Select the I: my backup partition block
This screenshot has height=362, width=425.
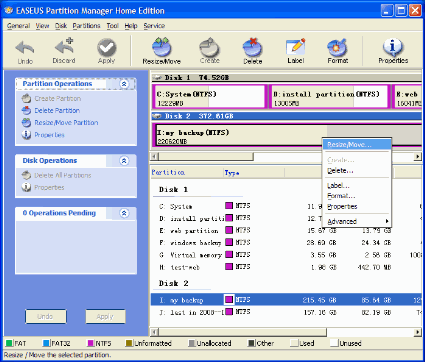tap(287, 135)
